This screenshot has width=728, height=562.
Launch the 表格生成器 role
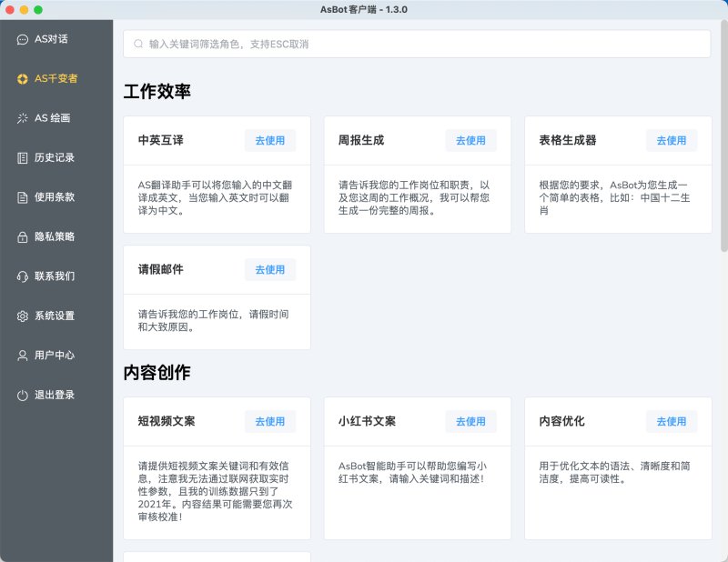click(x=672, y=141)
